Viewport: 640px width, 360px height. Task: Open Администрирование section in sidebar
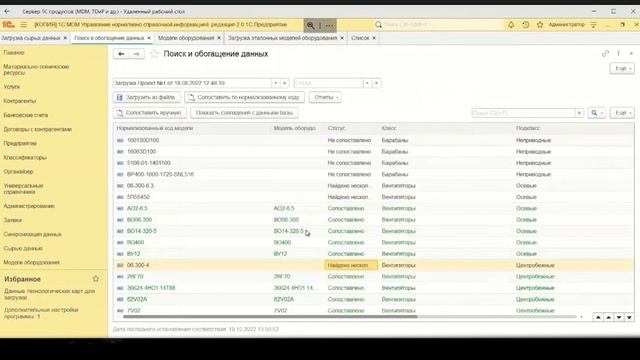click(x=29, y=206)
